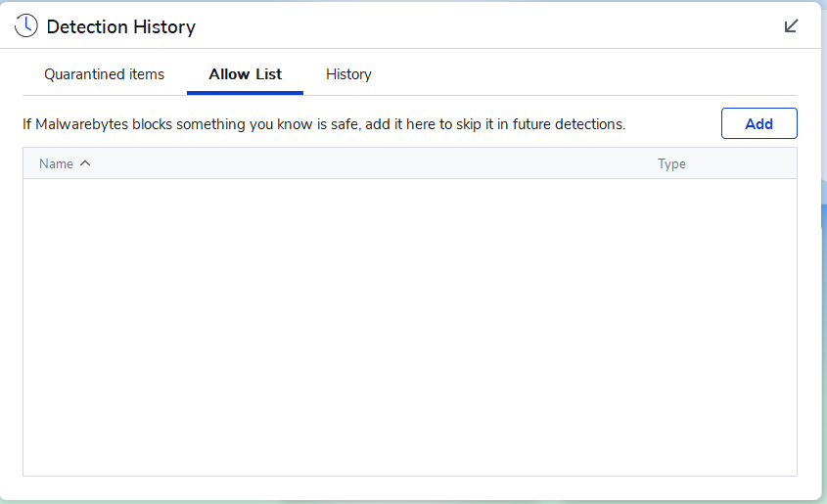
Task: Collapse the window with the diagonal arrow icon
Action: point(792,26)
